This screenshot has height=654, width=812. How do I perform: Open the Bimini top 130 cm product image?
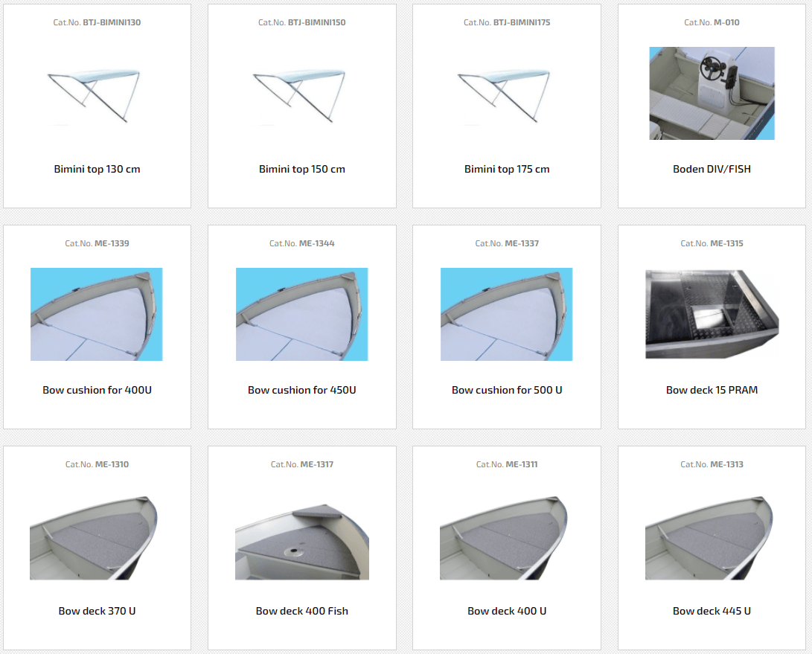[97, 94]
